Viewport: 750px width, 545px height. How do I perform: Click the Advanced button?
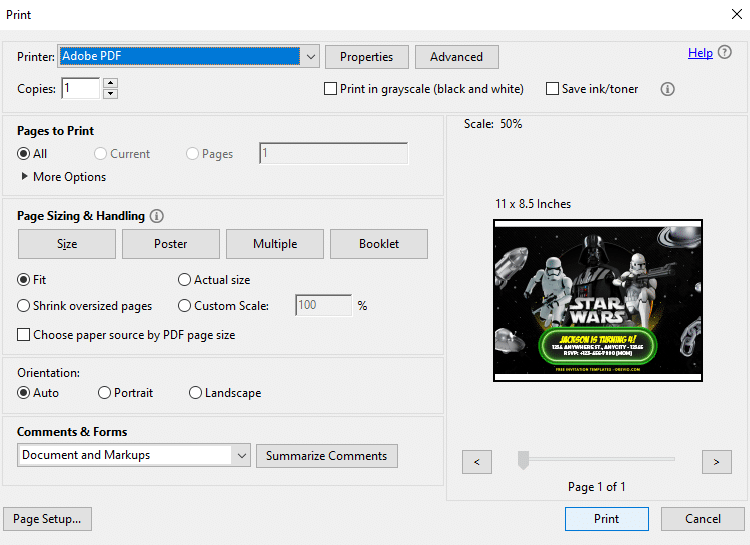click(457, 57)
